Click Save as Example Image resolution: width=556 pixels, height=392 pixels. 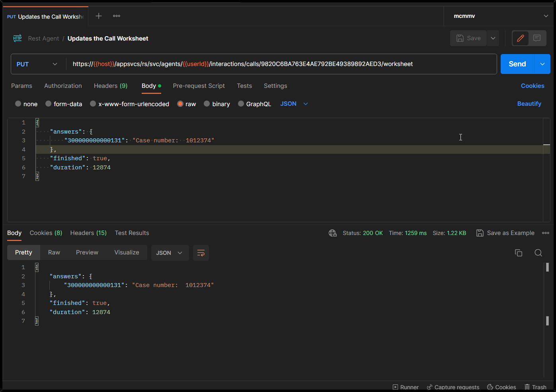coord(505,233)
